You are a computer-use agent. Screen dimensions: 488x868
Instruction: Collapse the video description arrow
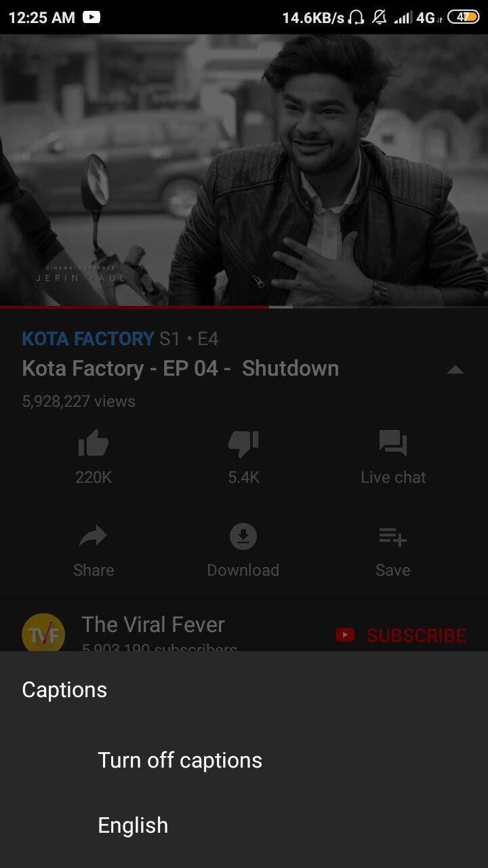(455, 370)
